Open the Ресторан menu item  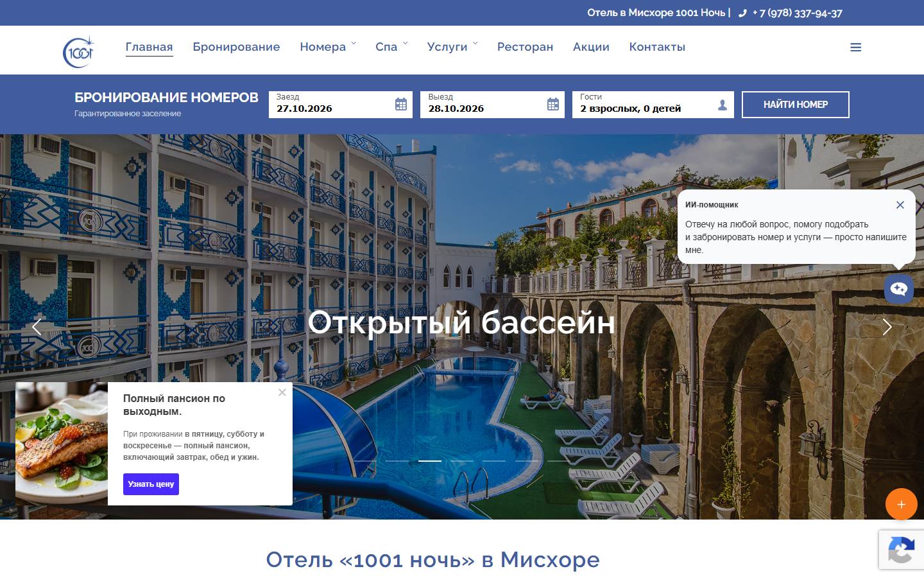pos(525,47)
